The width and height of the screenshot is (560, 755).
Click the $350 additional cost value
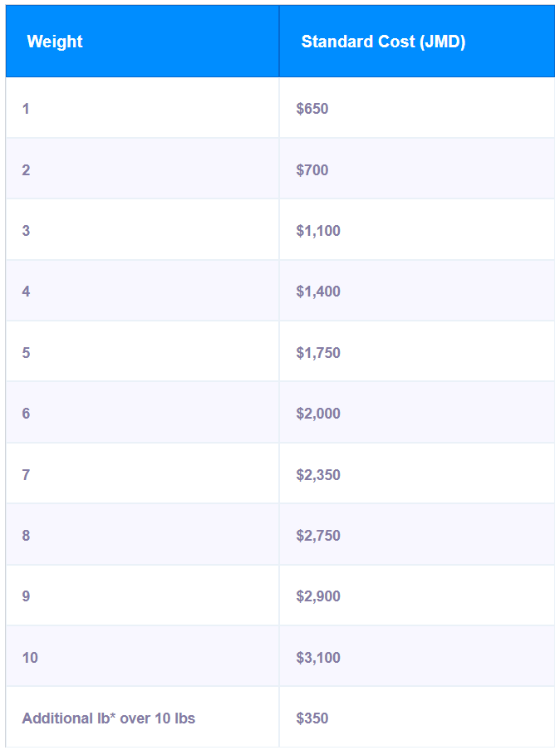(x=312, y=718)
